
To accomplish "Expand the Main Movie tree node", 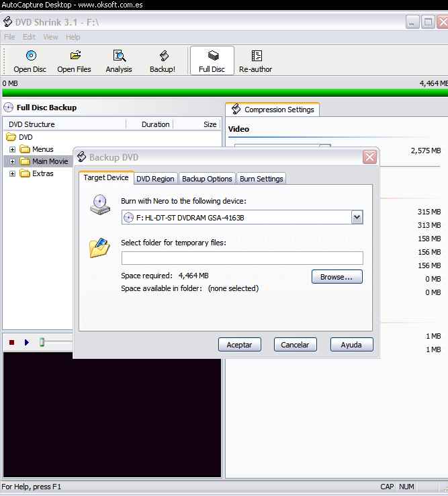I will (12, 162).
